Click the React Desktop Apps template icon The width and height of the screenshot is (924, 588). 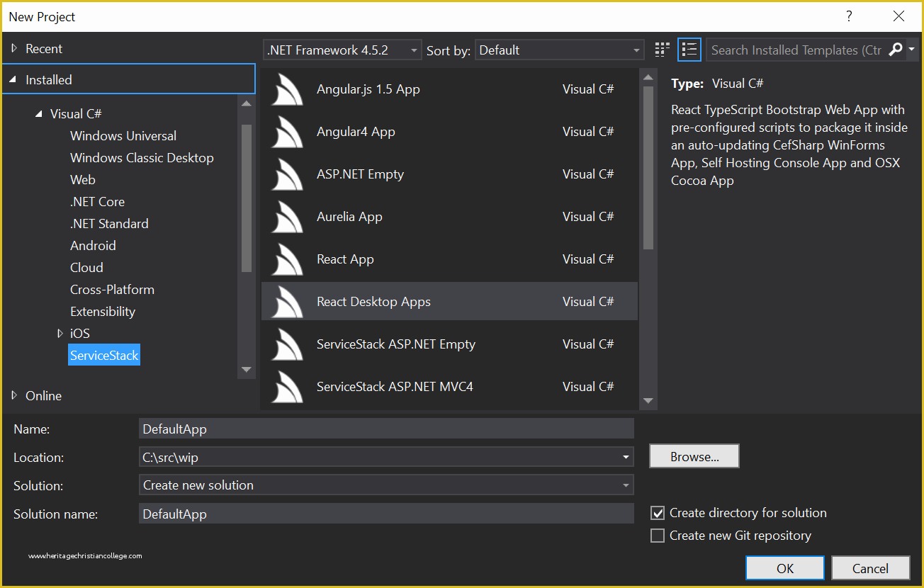click(288, 302)
